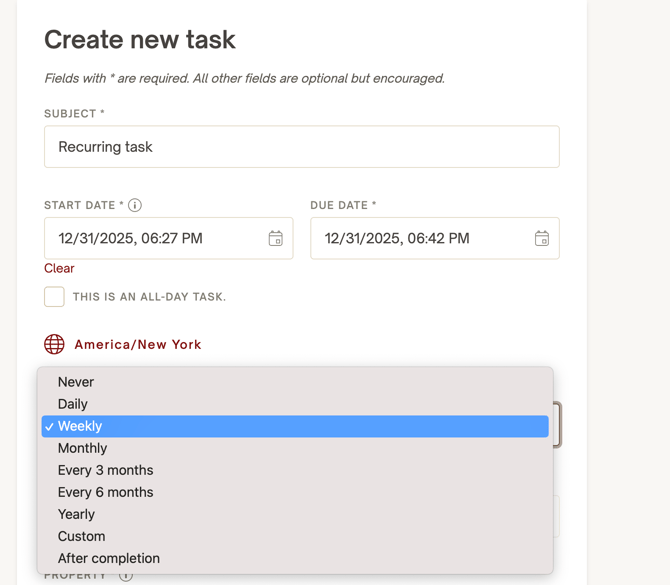Click the America/New York timezone link

138,344
